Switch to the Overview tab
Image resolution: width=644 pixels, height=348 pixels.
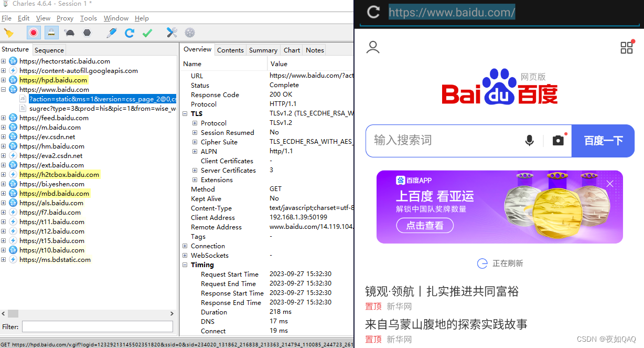pyautogui.click(x=197, y=49)
